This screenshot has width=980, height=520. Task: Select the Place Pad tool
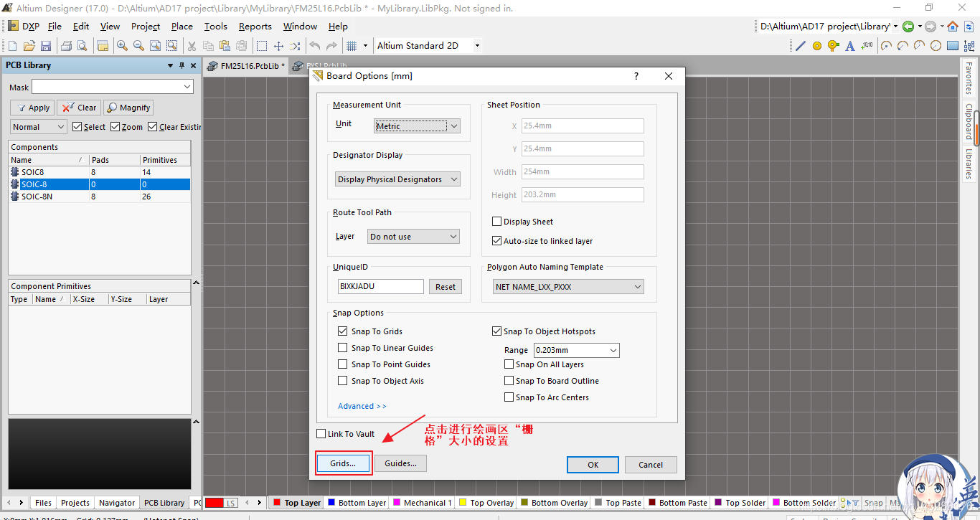(817, 46)
